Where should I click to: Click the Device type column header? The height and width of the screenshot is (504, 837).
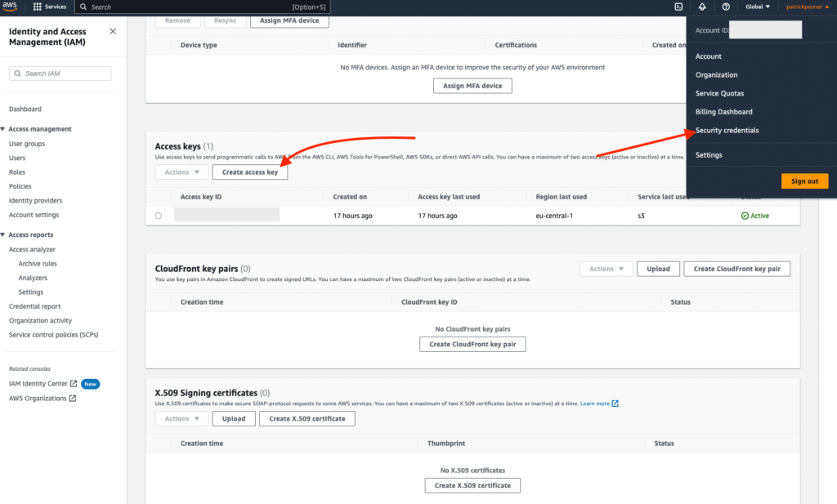click(199, 45)
